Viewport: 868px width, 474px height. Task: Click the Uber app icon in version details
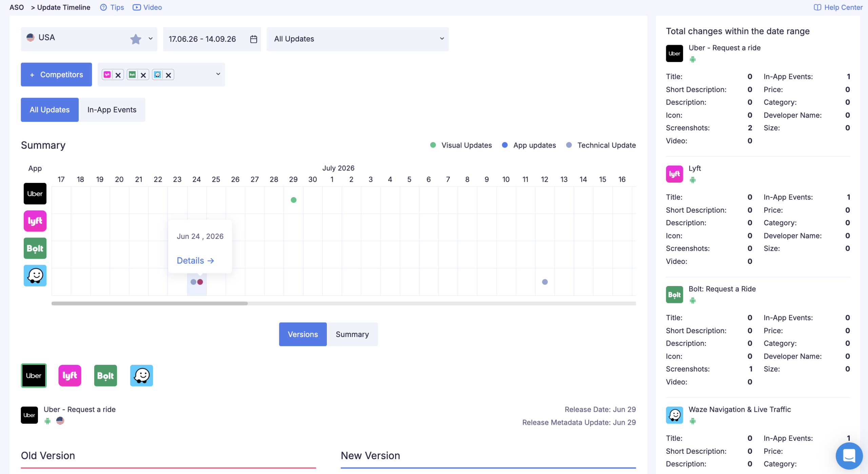[x=29, y=415]
